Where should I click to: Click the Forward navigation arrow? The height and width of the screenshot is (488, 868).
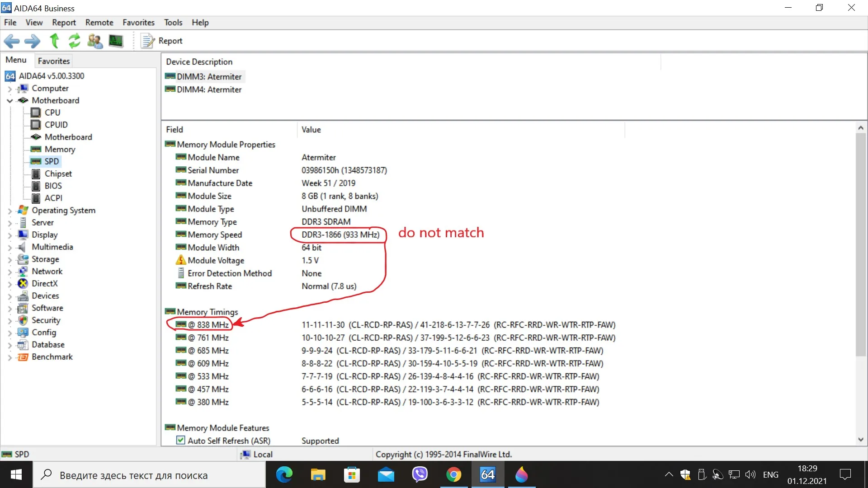pyautogui.click(x=32, y=41)
